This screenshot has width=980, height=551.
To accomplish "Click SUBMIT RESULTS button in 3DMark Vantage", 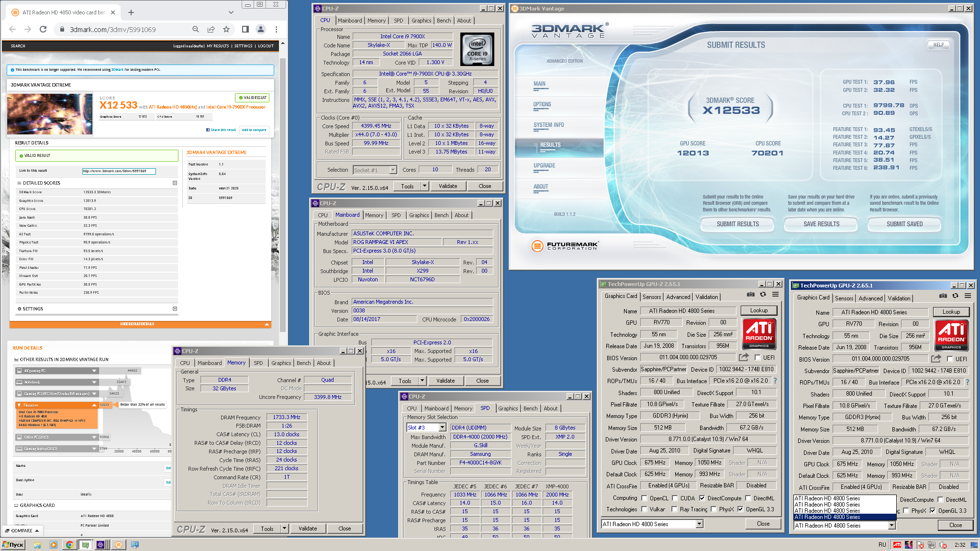I will pyautogui.click(x=737, y=224).
